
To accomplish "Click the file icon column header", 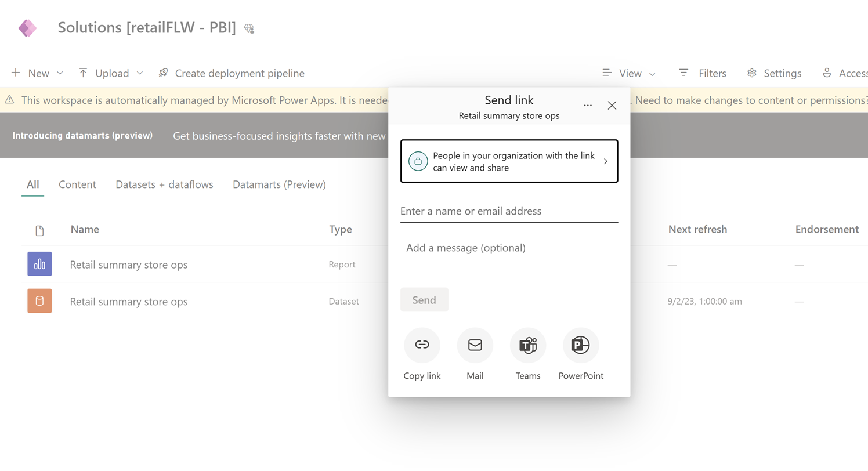I will (39, 230).
